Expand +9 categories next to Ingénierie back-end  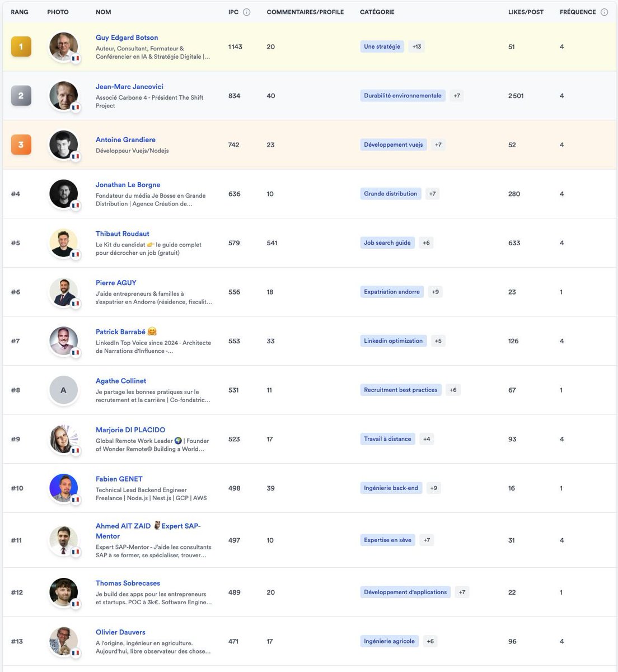click(x=434, y=488)
